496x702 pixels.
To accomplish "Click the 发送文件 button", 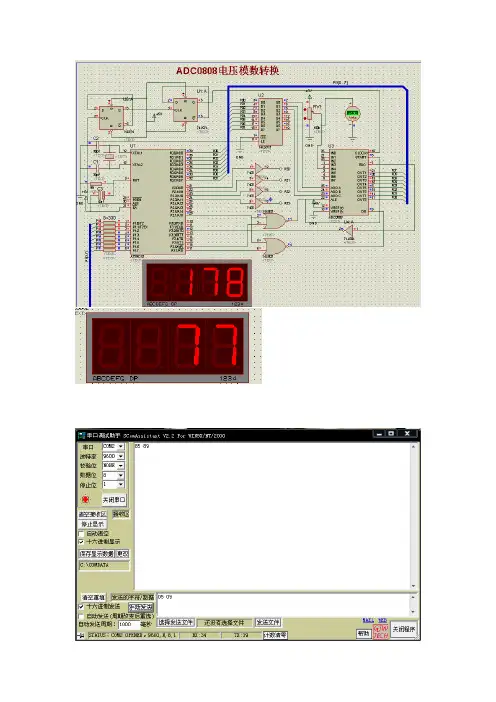I will coord(268,622).
